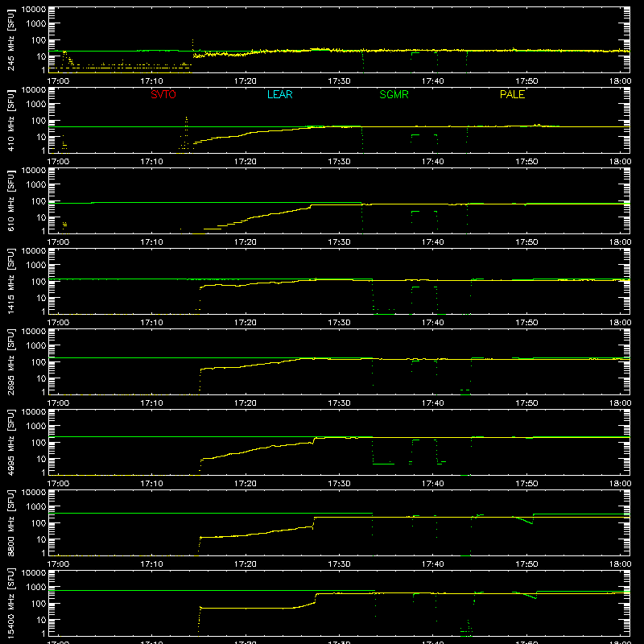Click 17:30 time label under 245 MHz panel
Image resolution: width=644 pixels, height=644 pixels.
339,81
